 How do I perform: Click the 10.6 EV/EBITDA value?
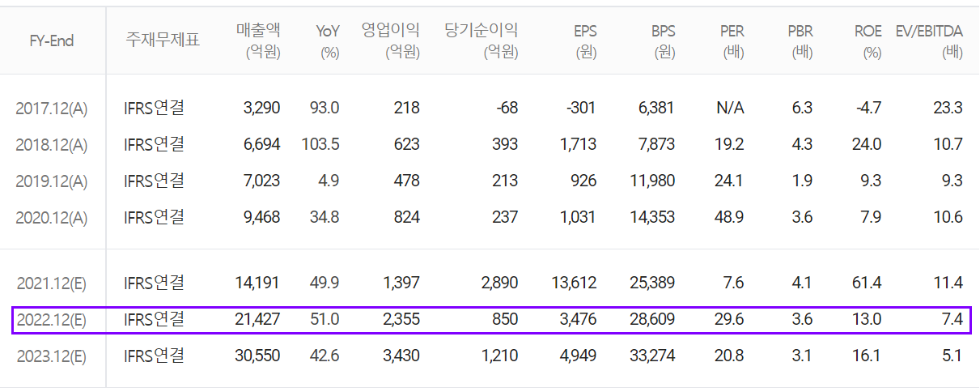click(948, 217)
